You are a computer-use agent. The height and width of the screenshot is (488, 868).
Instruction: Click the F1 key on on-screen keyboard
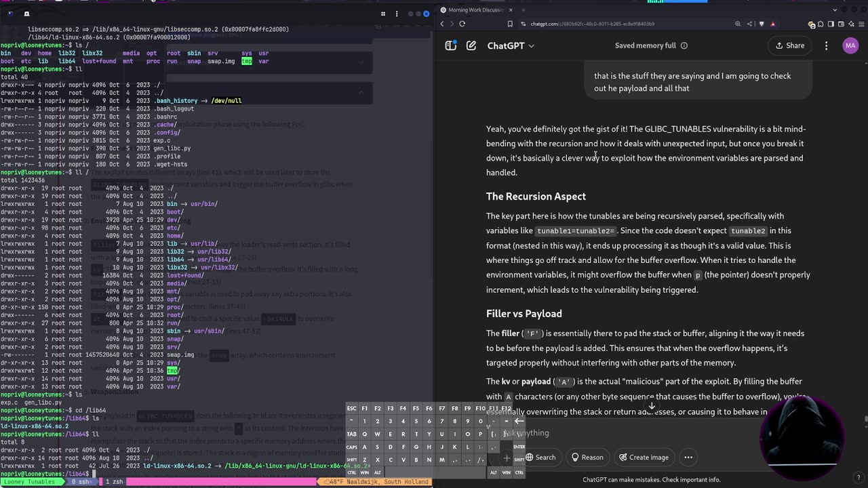click(x=364, y=409)
